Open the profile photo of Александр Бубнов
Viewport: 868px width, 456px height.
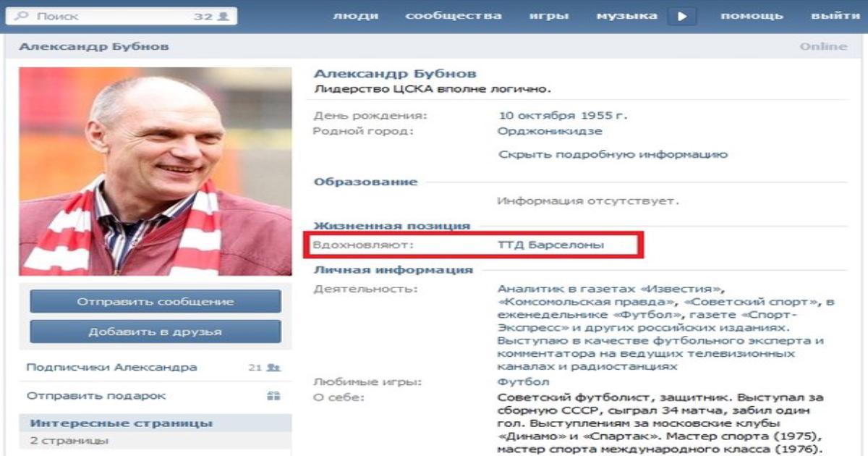tap(156, 172)
